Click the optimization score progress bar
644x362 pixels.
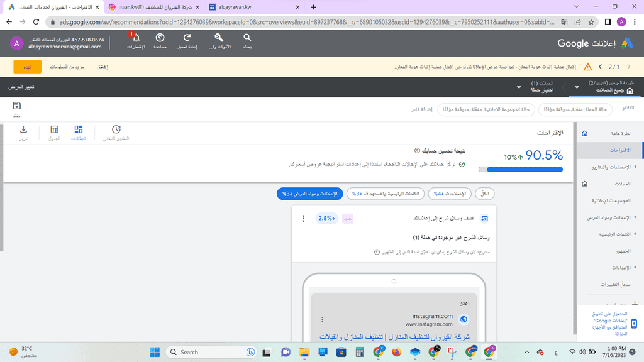pyautogui.click(x=521, y=169)
